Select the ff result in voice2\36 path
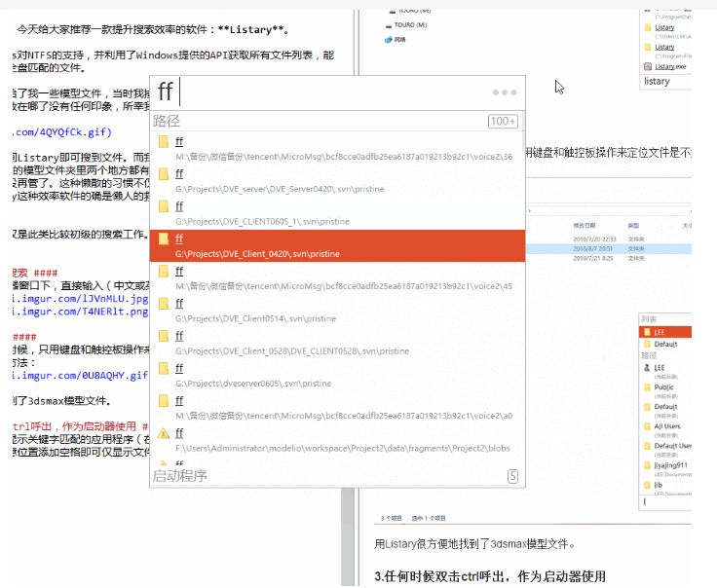This screenshot has width=717, height=588. click(337, 149)
